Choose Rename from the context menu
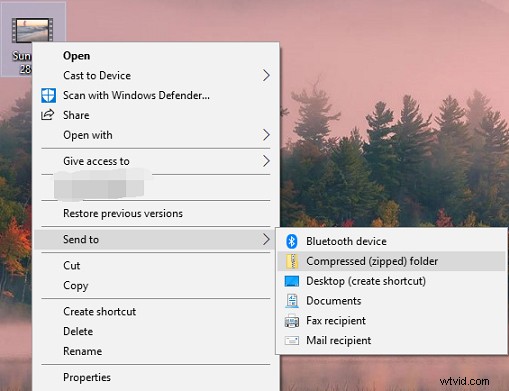This screenshot has width=509, height=391. point(157,351)
